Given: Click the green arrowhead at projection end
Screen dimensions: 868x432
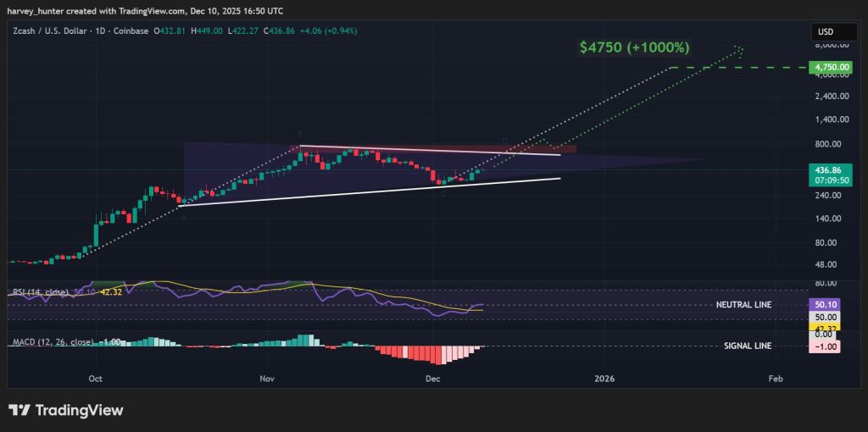Looking at the screenshot, I should point(739,48).
